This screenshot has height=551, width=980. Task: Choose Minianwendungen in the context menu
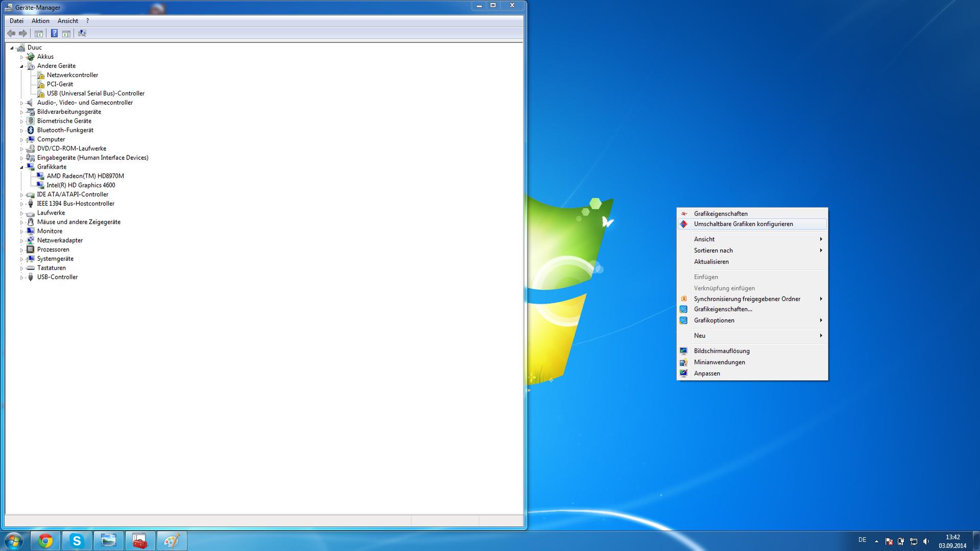coord(752,363)
